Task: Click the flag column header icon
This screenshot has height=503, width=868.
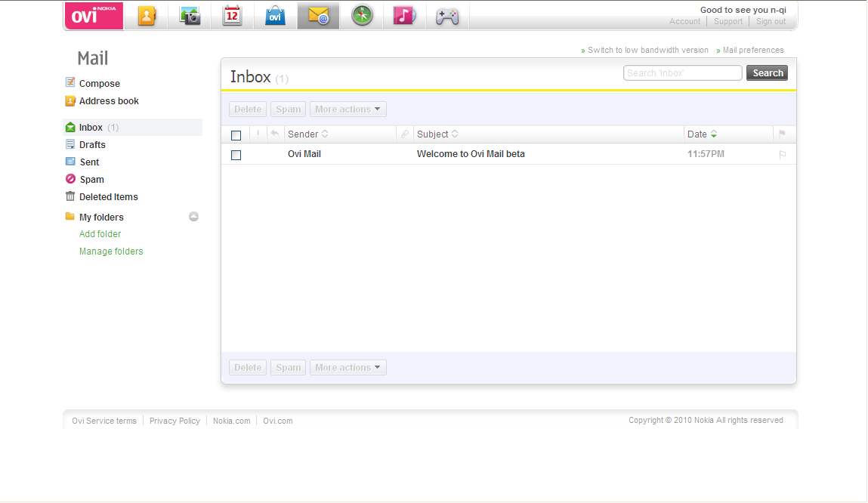Action: [x=782, y=134]
